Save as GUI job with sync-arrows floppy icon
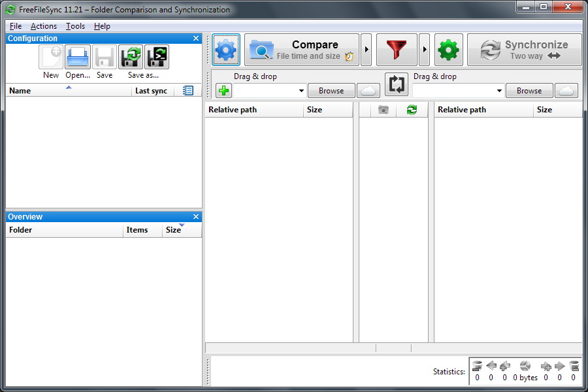The width and height of the screenshot is (588, 392). pyautogui.click(x=131, y=57)
